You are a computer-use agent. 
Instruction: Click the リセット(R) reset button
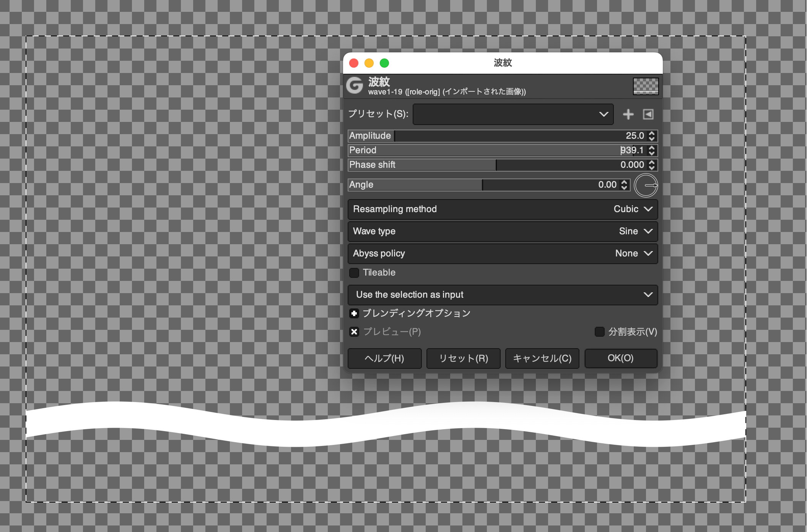(x=463, y=358)
